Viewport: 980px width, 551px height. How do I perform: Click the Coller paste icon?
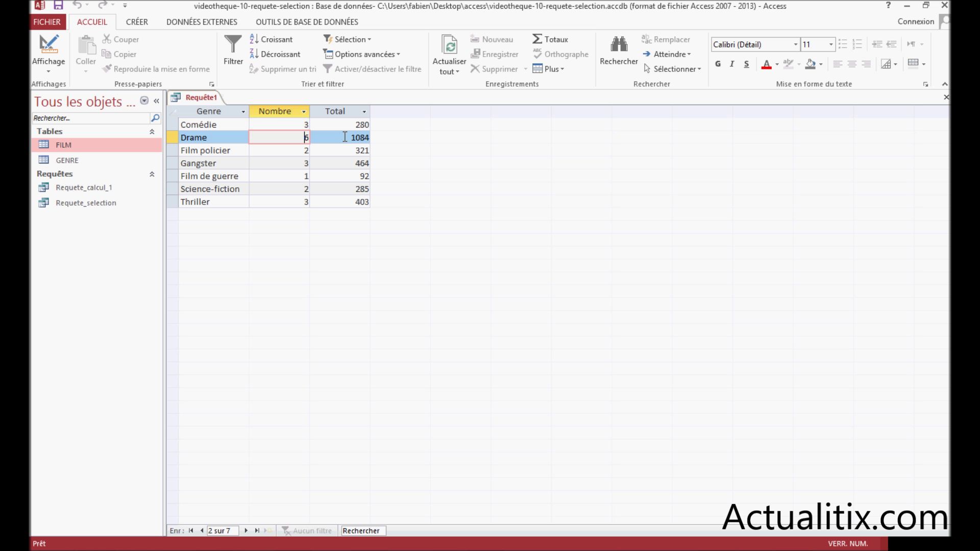pyautogui.click(x=86, y=46)
